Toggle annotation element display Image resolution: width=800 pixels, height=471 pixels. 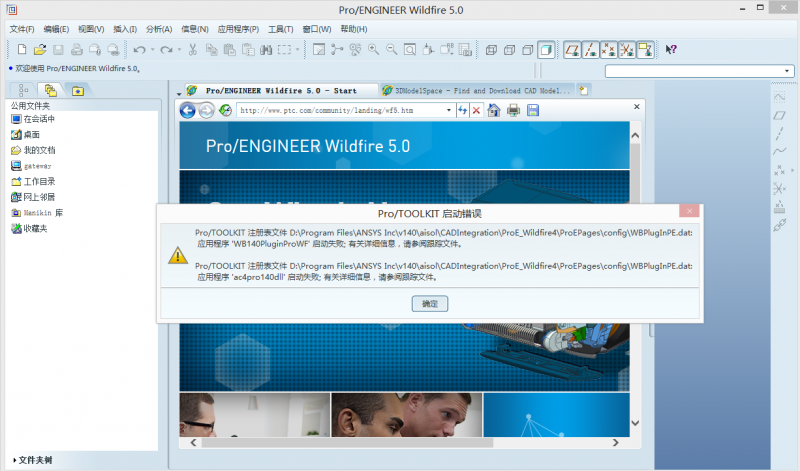(645, 49)
